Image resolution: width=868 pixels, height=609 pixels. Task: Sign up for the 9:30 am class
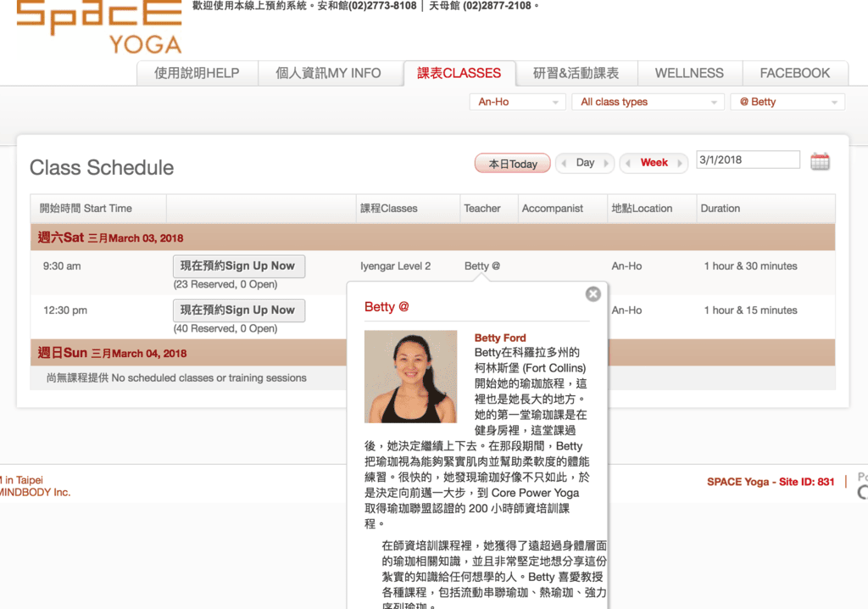coord(238,266)
